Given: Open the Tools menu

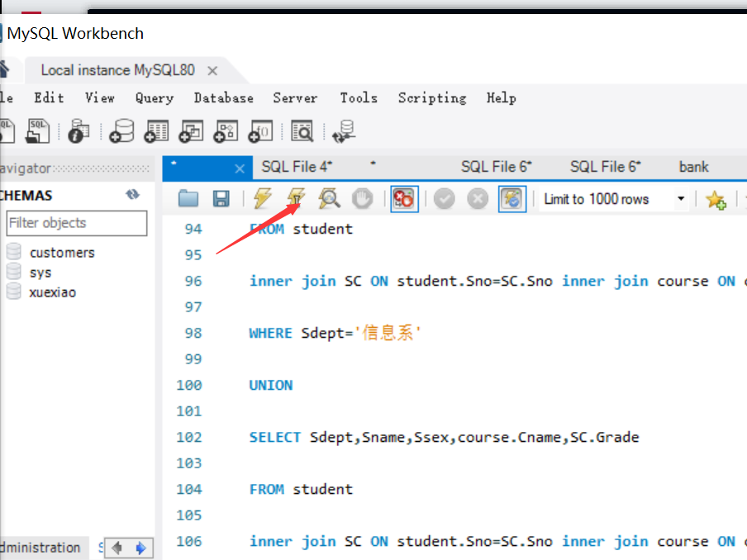Looking at the screenshot, I should (359, 97).
